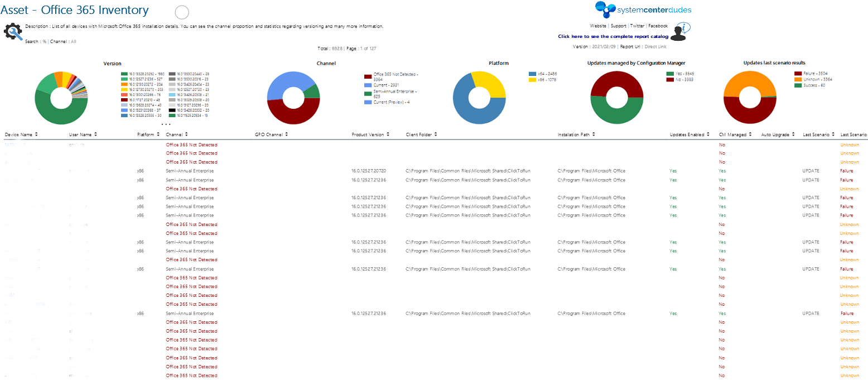Sort the table by User Name
This screenshot has width=868, height=380.
(x=95, y=134)
